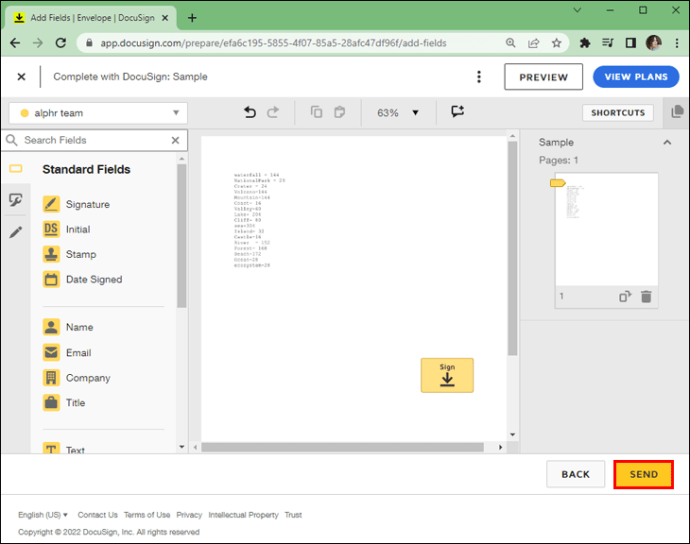
Task: Delete page 1 with the trash icon
Action: click(x=646, y=297)
